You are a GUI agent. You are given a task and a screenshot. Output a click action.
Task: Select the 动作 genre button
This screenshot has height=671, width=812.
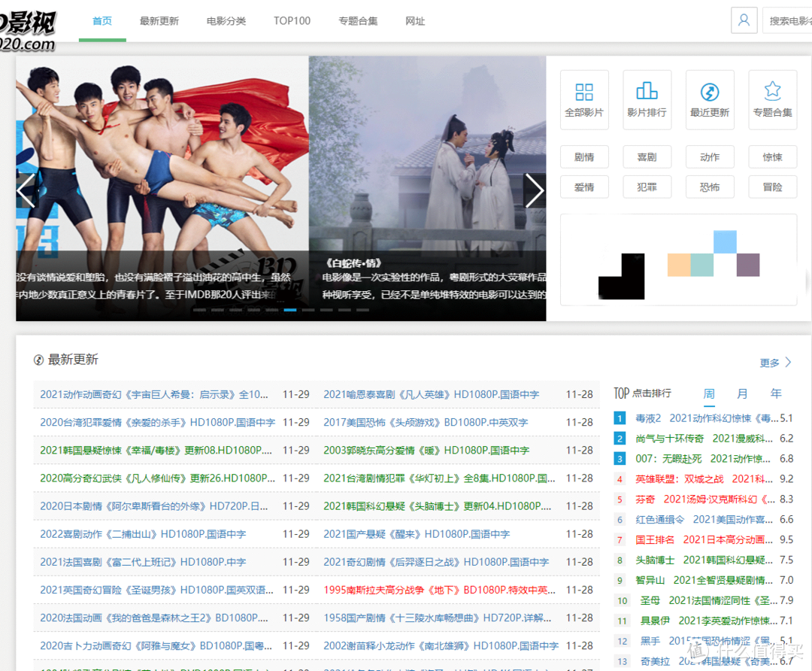coord(710,157)
